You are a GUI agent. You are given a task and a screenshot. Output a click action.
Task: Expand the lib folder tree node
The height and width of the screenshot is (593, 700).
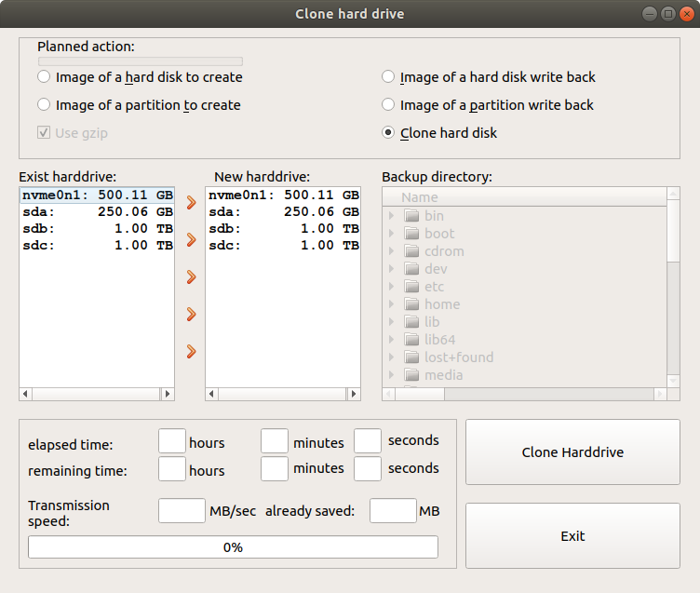click(x=392, y=321)
